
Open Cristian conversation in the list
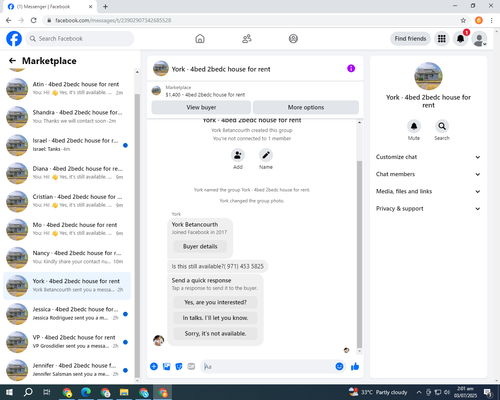(x=67, y=201)
